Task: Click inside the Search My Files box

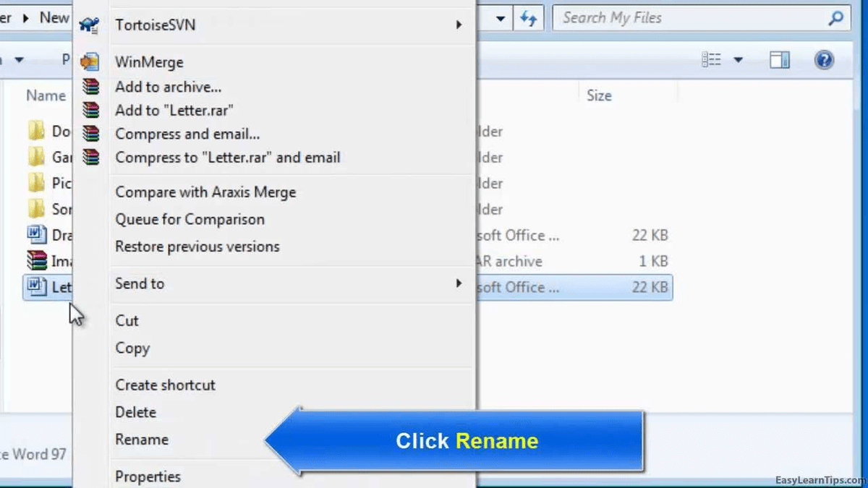Action: point(687,17)
